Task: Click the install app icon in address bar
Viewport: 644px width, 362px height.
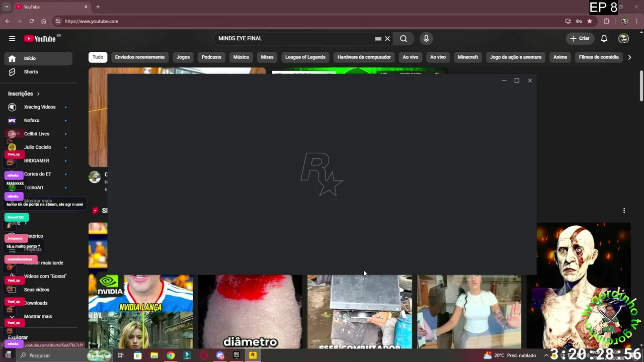Action: (568, 21)
